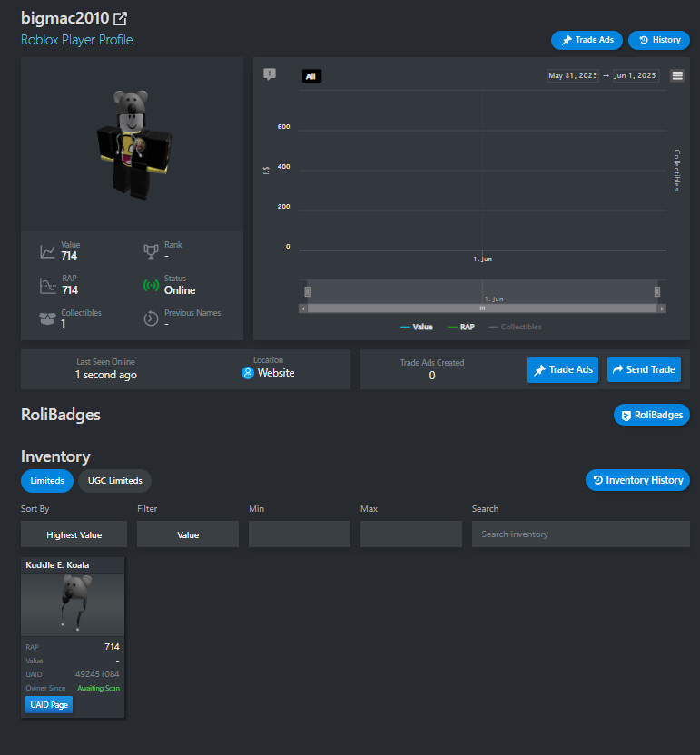Viewport: 700px width, 755px height.
Task: Click the RAP graph stat icon
Action: [47, 286]
